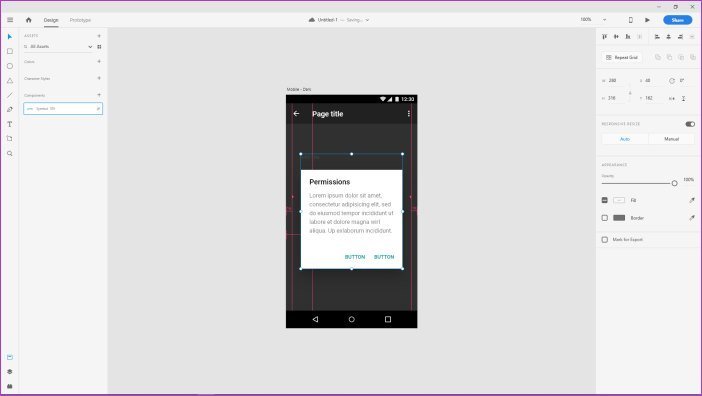Image resolution: width=702 pixels, height=396 pixels.
Task: Click the artboard three-dot overflow icon
Action: [x=409, y=114]
